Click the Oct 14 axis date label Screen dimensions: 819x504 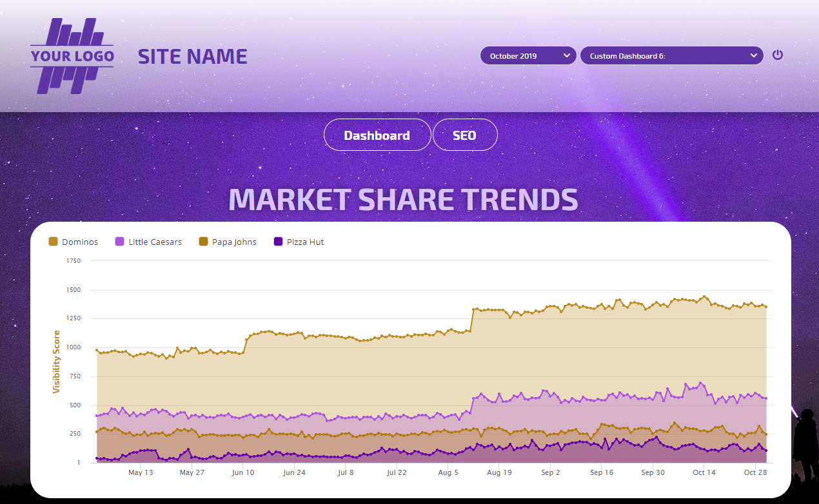tap(704, 472)
